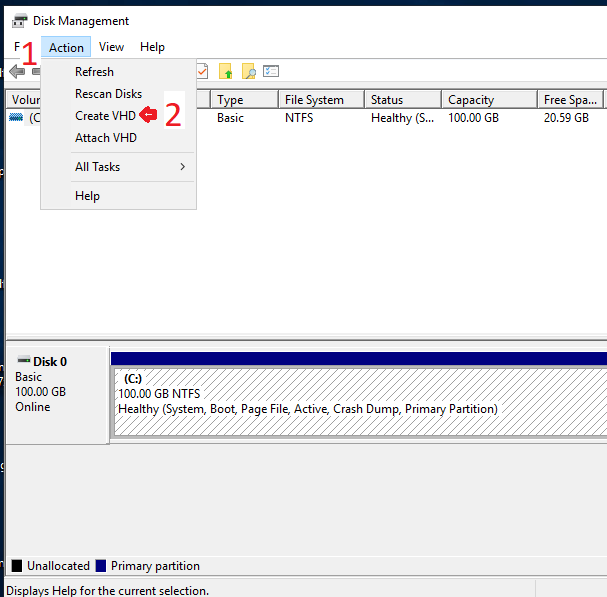Click 100.00 GB NTFS in the C: partition
This screenshot has height=597, width=607.
click(159, 394)
